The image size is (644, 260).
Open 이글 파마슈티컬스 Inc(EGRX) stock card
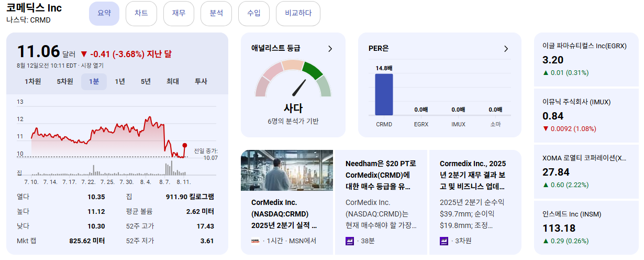586,59
